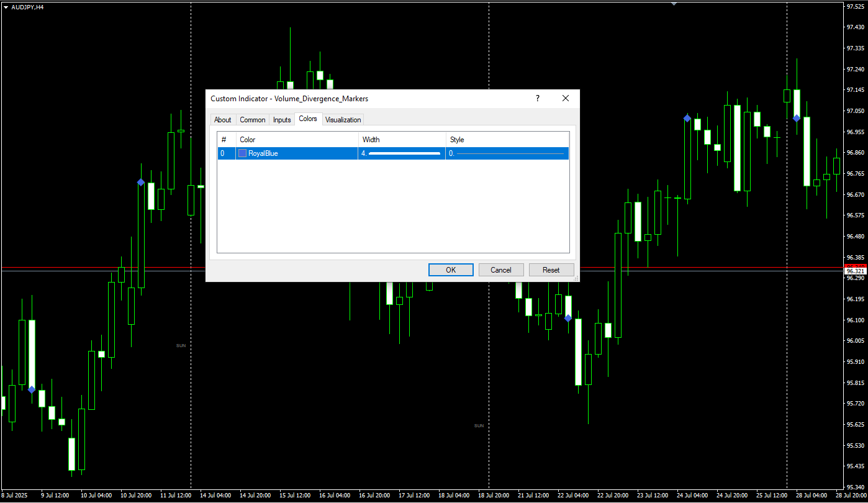Click the Reset button
Image resolution: width=868 pixels, height=503 pixels.
551,270
